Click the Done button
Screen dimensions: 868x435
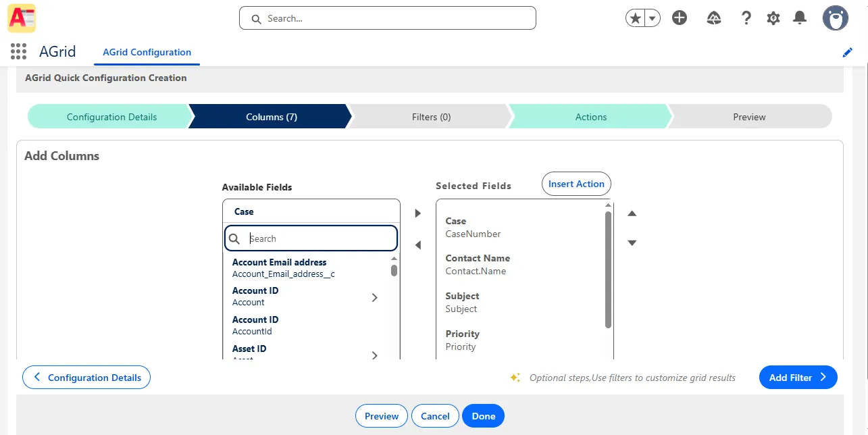coord(484,416)
